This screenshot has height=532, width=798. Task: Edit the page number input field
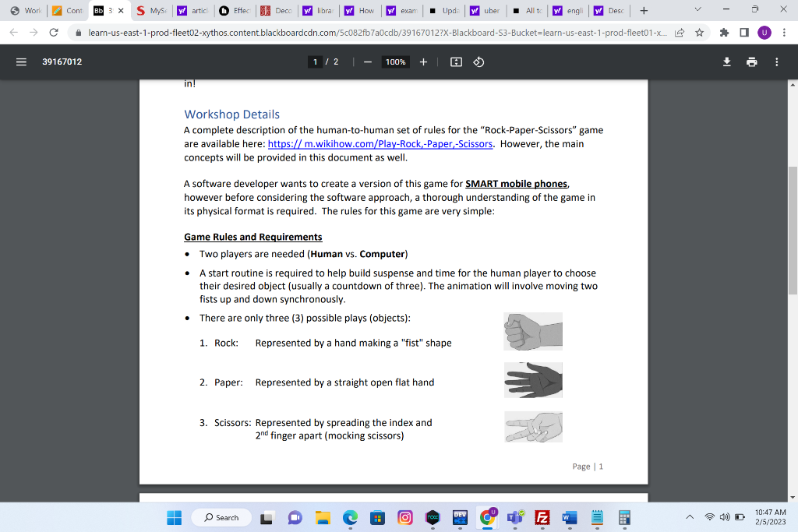(315, 62)
